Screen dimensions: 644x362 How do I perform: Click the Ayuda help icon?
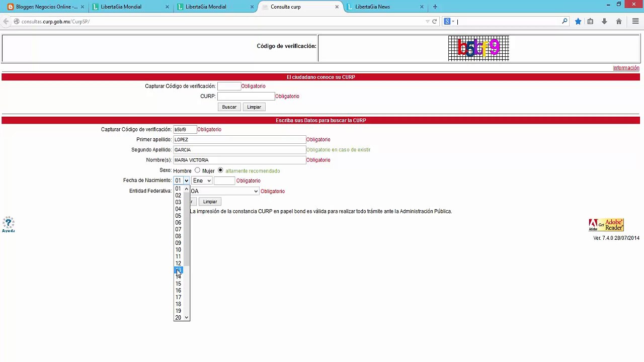click(x=8, y=224)
